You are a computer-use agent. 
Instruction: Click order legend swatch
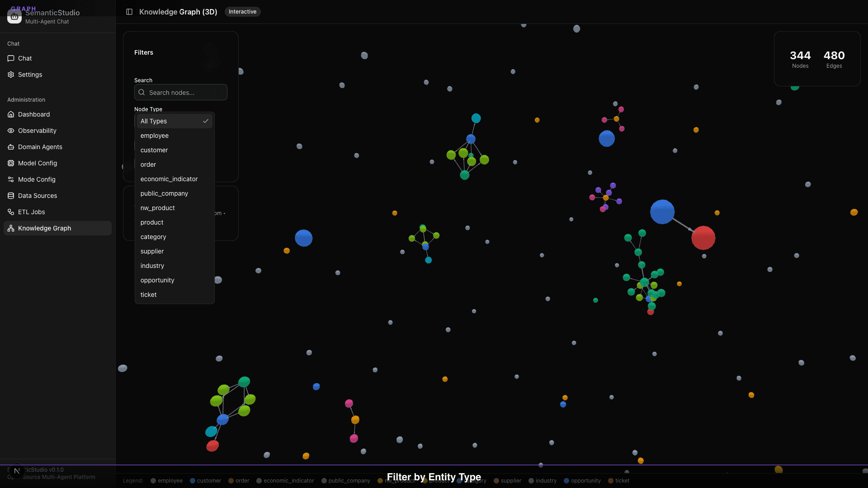point(231,481)
